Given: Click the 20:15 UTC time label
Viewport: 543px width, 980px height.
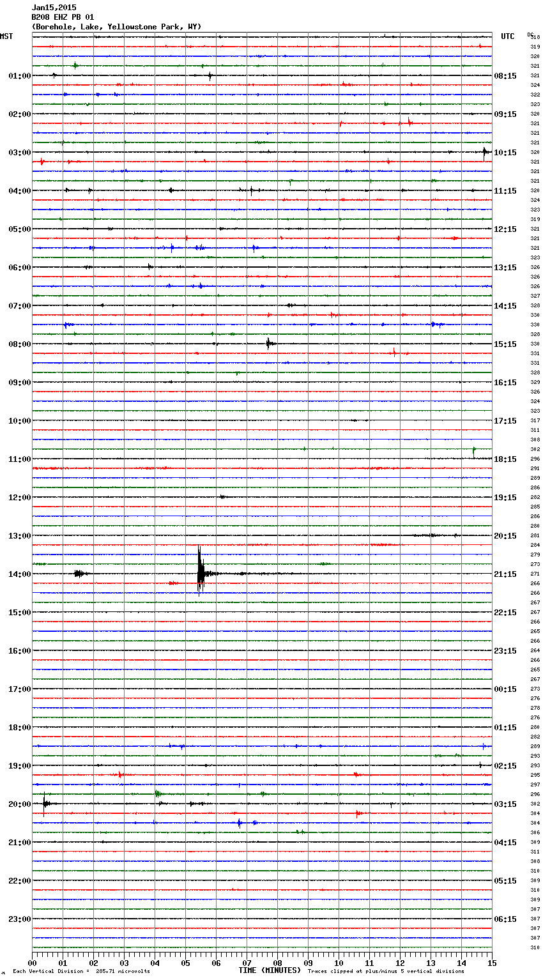Looking at the screenshot, I should 505,536.
